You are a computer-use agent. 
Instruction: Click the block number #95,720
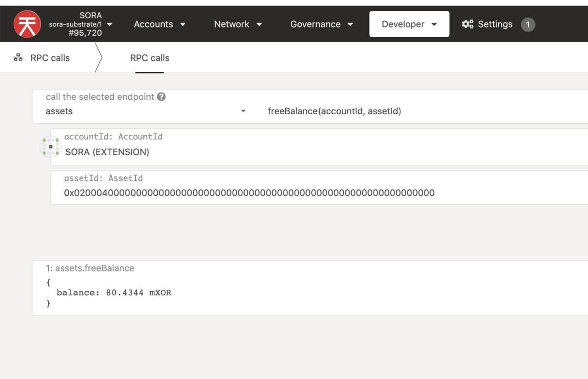[x=85, y=33]
